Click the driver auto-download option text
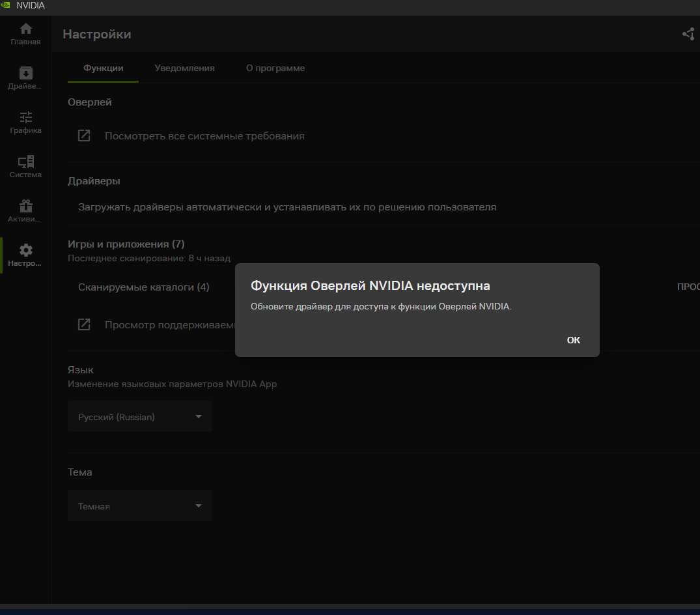700x615 pixels. pos(287,207)
